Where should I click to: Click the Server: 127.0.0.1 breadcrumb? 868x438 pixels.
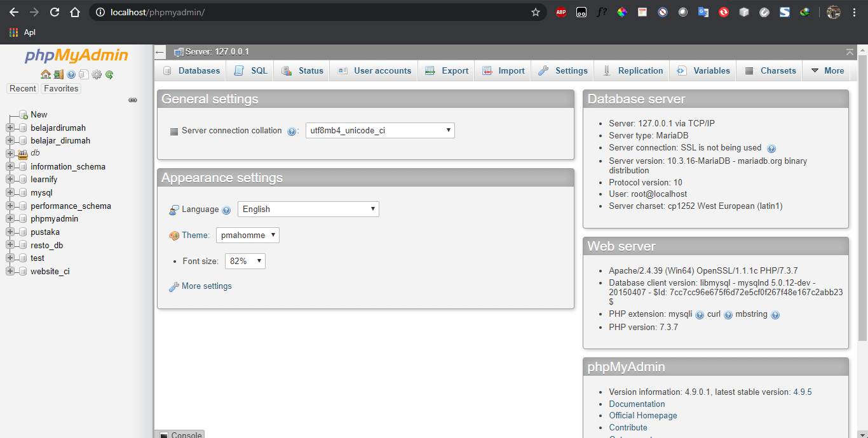click(x=217, y=52)
